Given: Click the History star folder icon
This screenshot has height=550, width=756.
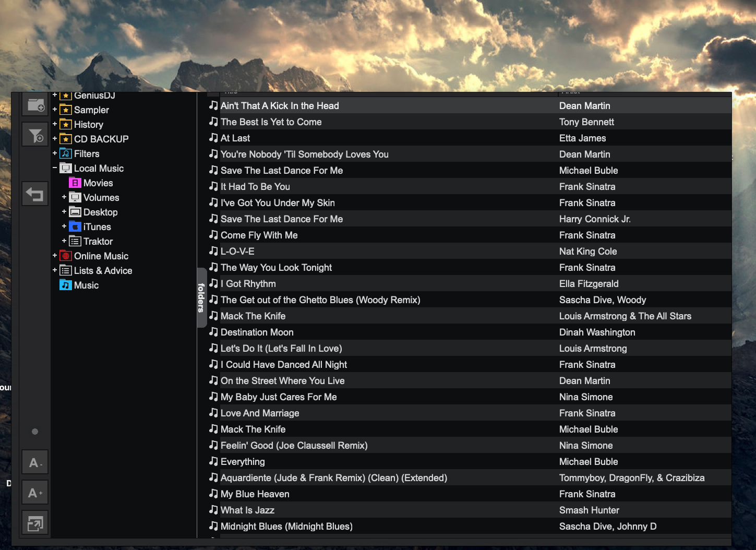Looking at the screenshot, I should coord(66,124).
